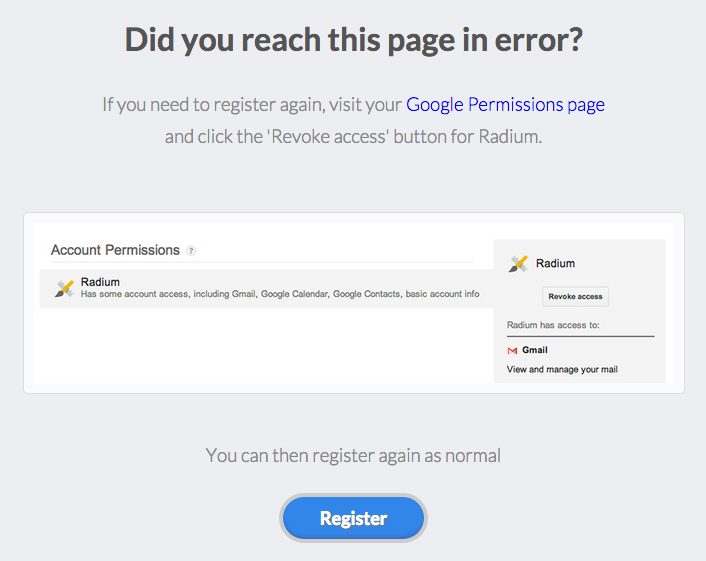Click the Radium icon in the right details panel
The height and width of the screenshot is (561, 706).
coord(518,263)
